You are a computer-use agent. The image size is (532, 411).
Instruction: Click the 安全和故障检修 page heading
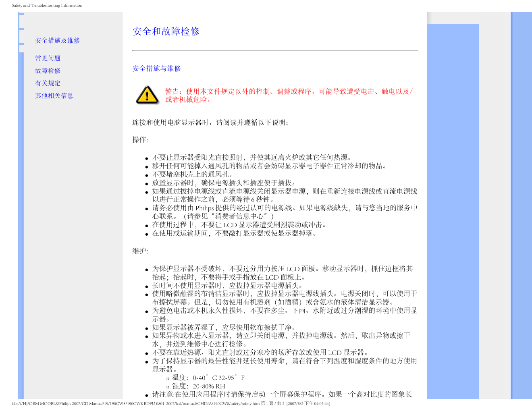click(x=166, y=31)
